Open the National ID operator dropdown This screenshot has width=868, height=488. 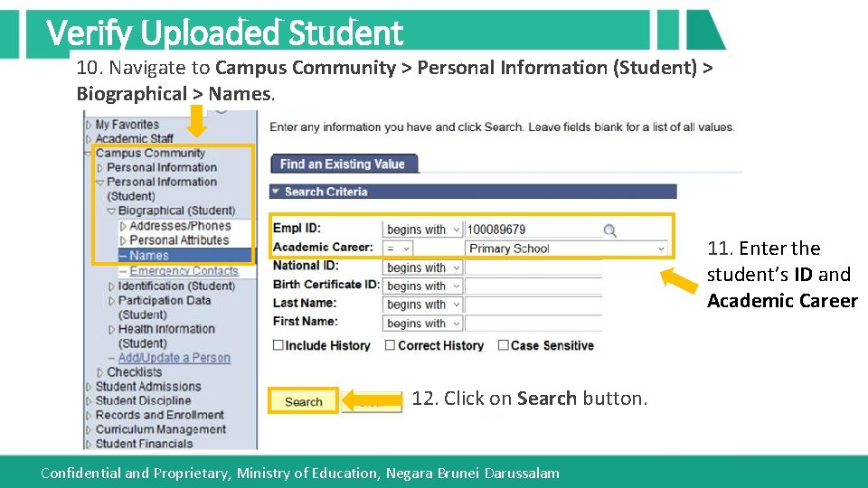422,267
